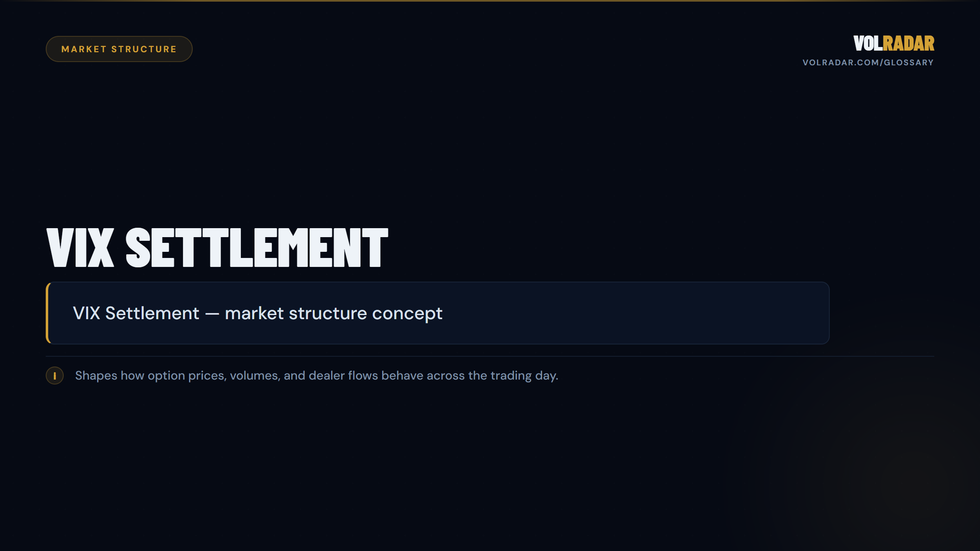Click 'trading day' at the description's end

[x=524, y=375]
